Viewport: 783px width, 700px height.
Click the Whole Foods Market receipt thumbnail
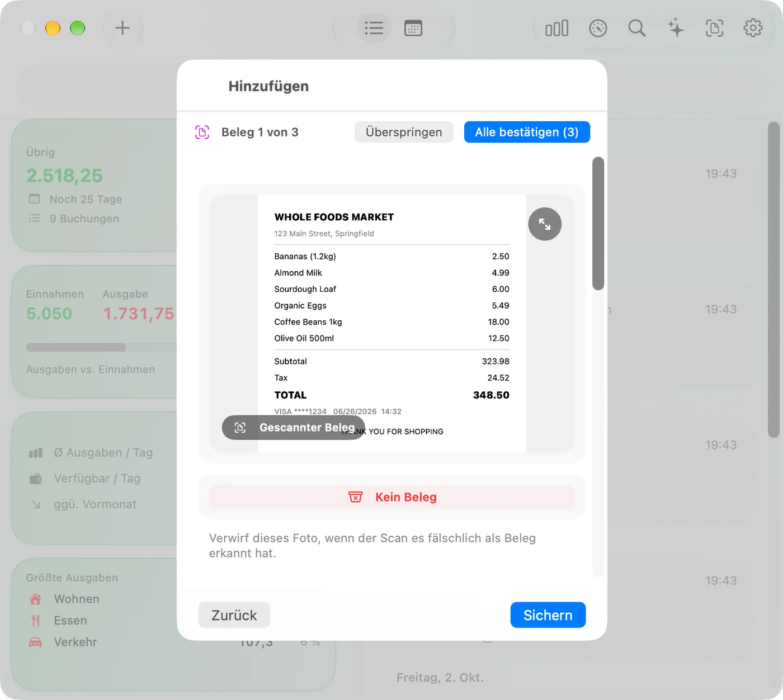(391, 324)
